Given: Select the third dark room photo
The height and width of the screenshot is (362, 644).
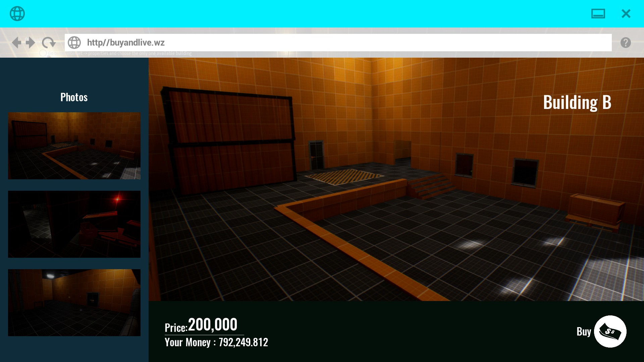Looking at the screenshot, I should point(74,303).
